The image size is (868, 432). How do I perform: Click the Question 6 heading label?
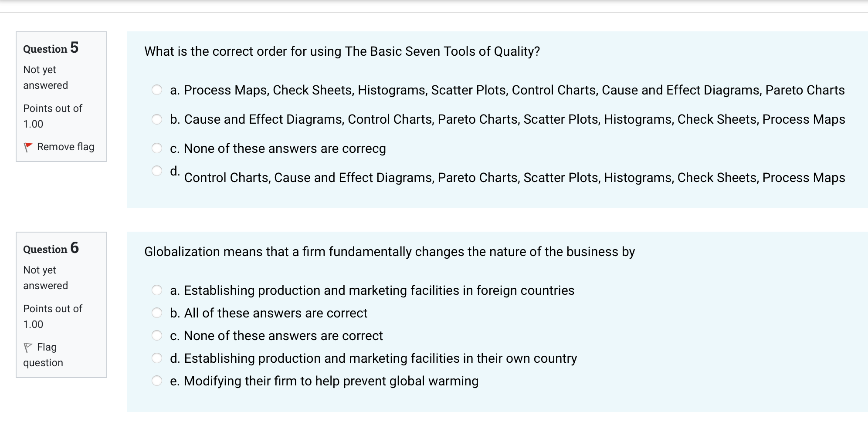pyautogui.click(x=51, y=249)
